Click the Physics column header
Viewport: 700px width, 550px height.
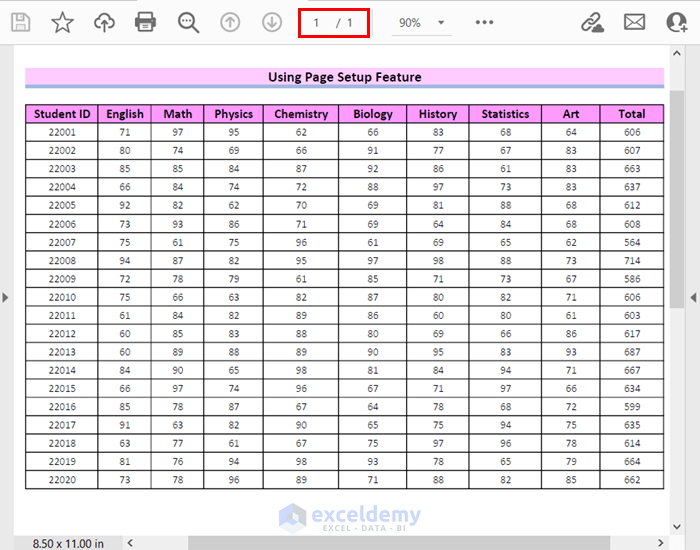click(233, 114)
